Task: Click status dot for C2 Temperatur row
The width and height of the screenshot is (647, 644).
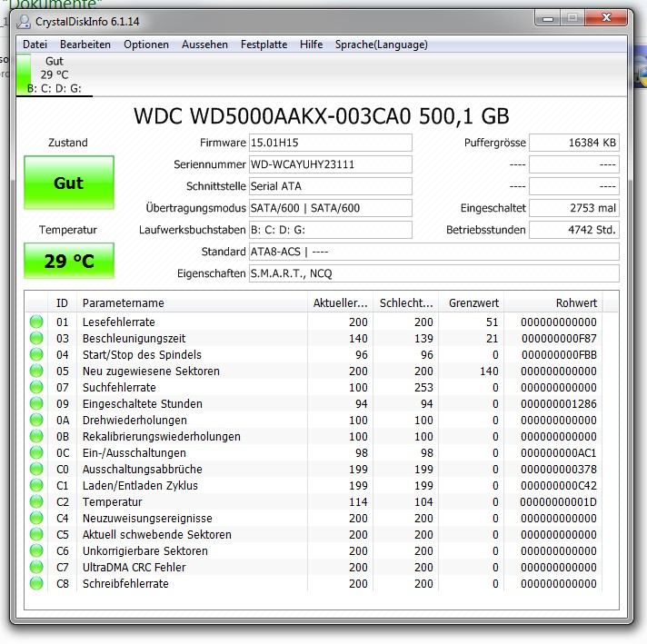Action: point(36,501)
